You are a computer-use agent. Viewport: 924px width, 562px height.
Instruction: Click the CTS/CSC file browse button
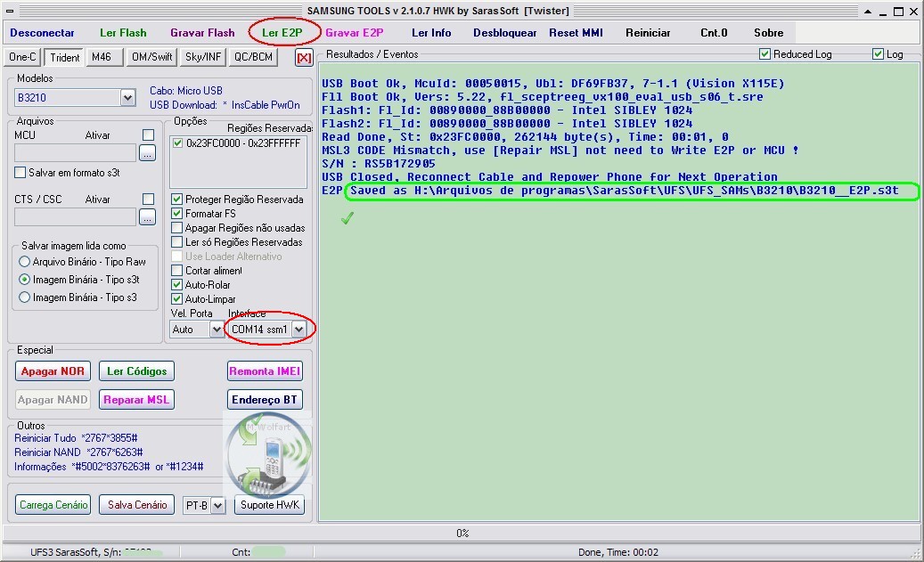(x=147, y=216)
